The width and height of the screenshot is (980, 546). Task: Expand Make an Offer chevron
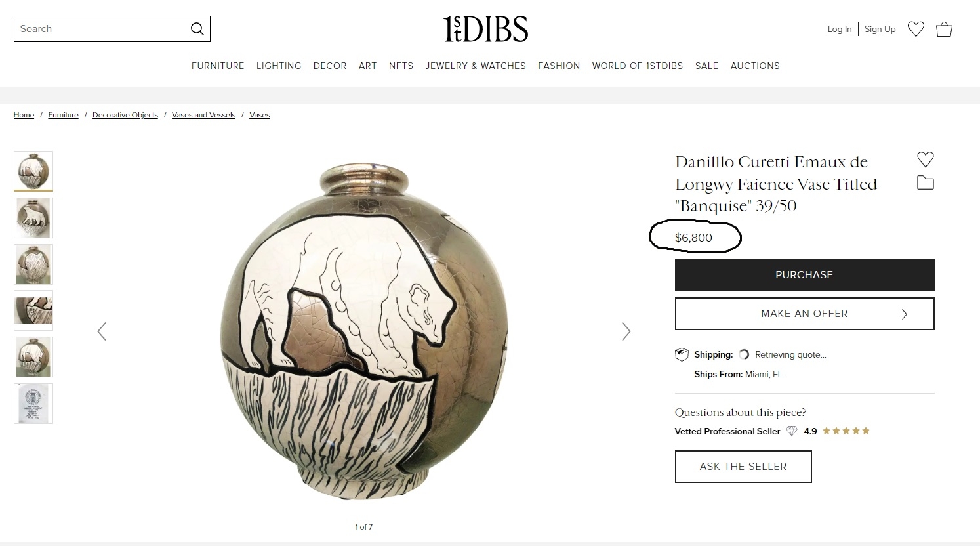(905, 314)
